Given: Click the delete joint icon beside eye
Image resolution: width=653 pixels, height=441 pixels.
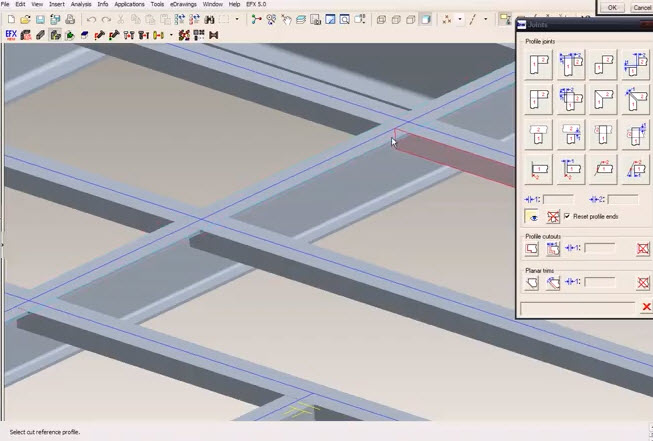Looking at the screenshot, I should pyautogui.click(x=553, y=217).
